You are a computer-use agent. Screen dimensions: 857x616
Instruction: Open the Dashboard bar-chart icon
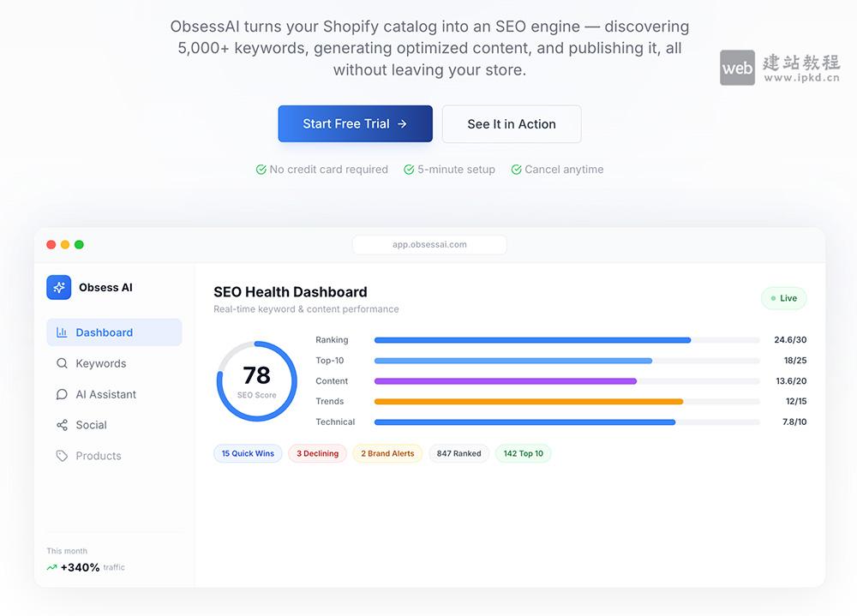click(63, 332)
